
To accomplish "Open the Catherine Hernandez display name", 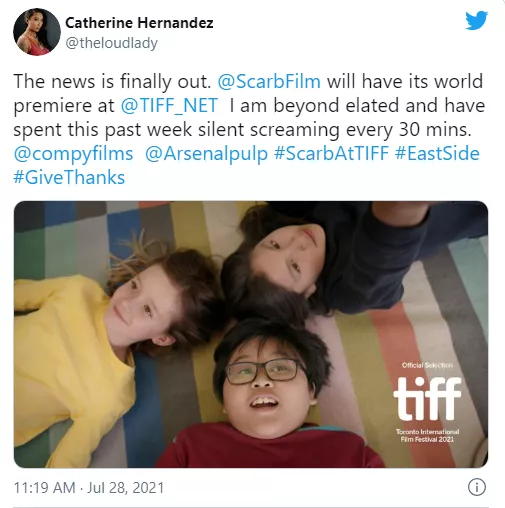I will coord(139,23).
